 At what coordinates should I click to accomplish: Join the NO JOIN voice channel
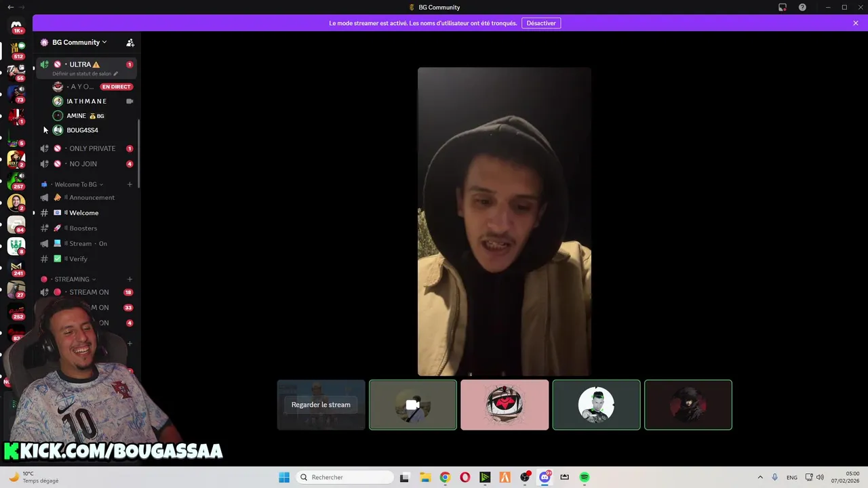[87, 164]
